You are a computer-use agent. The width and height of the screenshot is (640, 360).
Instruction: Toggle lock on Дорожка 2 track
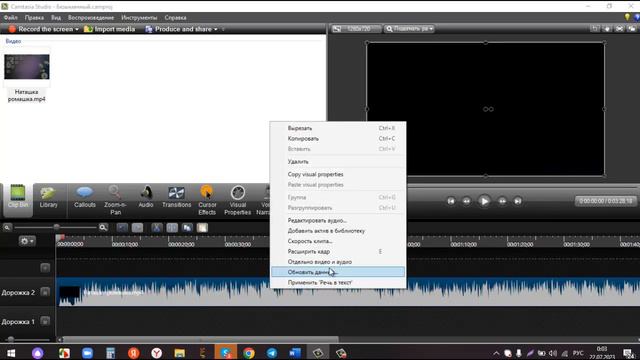45,292
